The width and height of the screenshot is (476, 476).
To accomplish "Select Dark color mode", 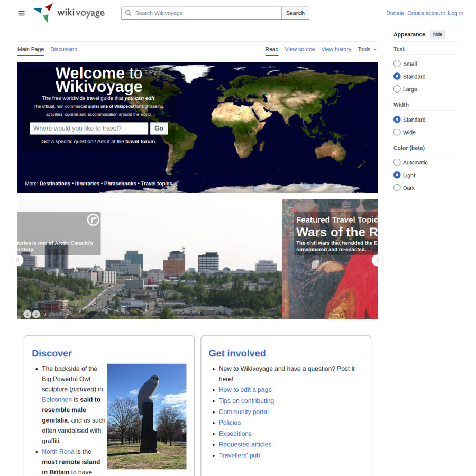I will tap(397, 188).
